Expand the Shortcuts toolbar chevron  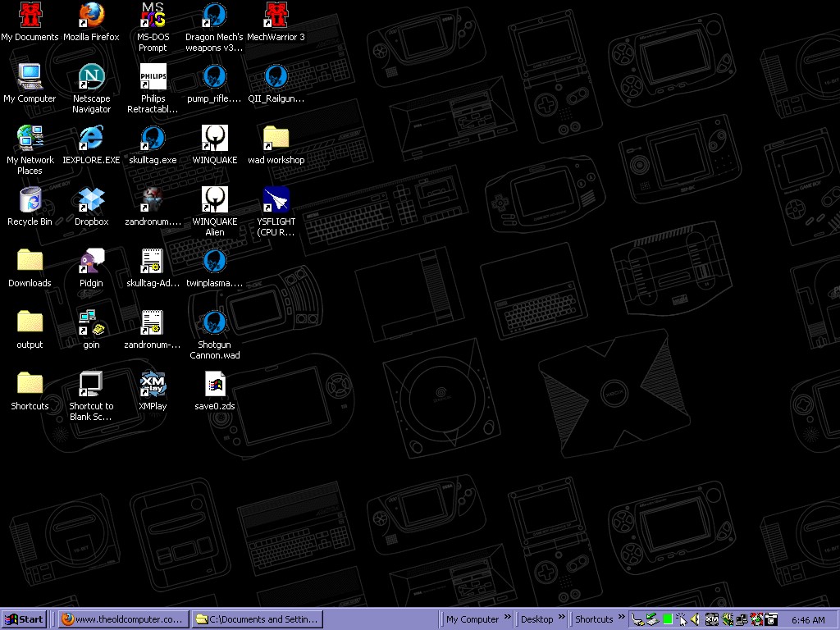621,619
